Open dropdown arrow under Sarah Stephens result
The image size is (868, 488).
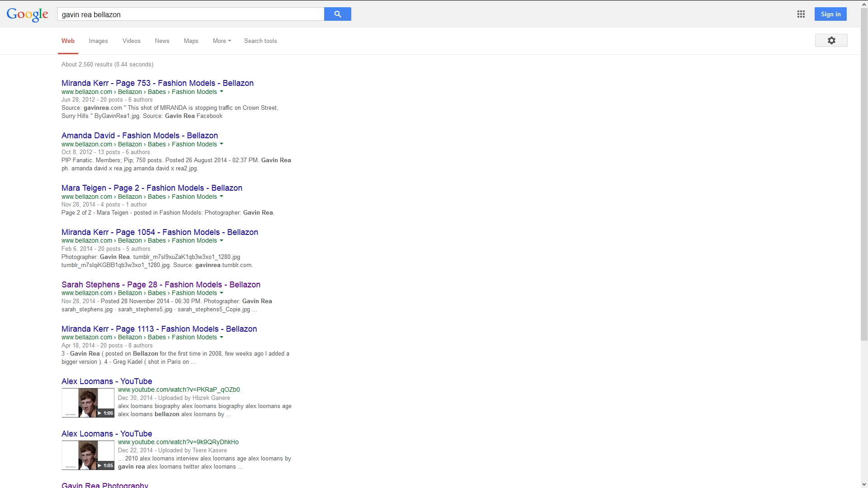[x=222, y=293]
